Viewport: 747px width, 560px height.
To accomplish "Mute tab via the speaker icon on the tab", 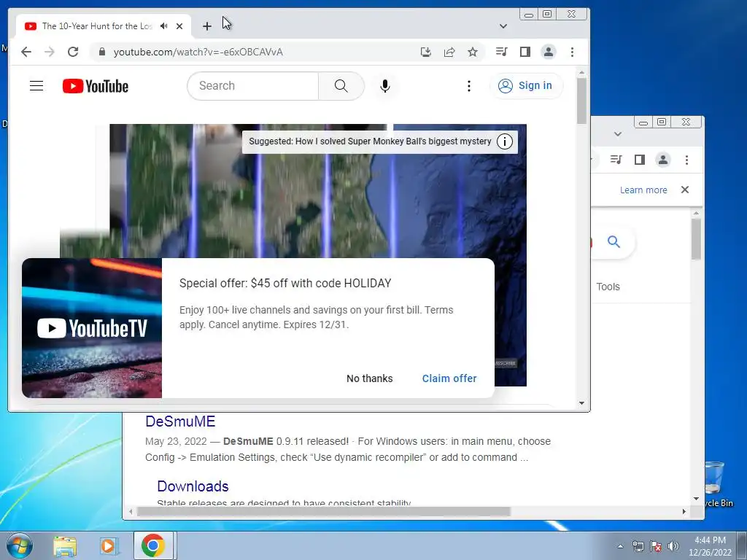I will [164, 26].
